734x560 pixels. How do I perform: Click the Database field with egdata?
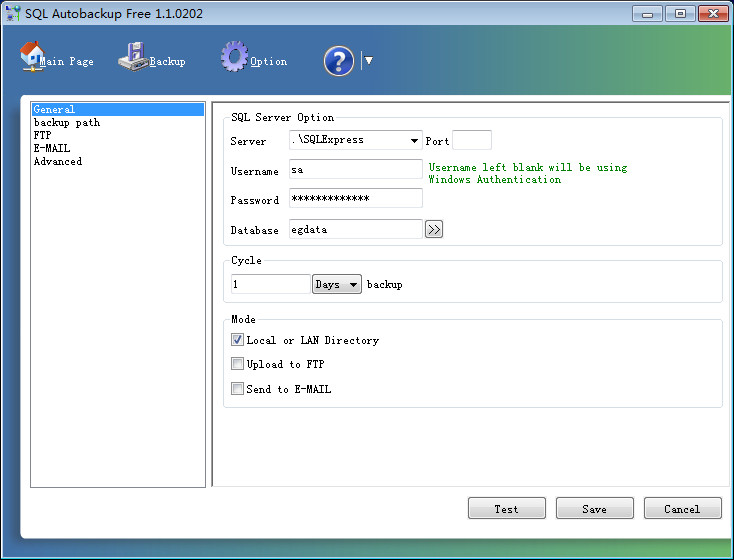click(x=356, y=229)
